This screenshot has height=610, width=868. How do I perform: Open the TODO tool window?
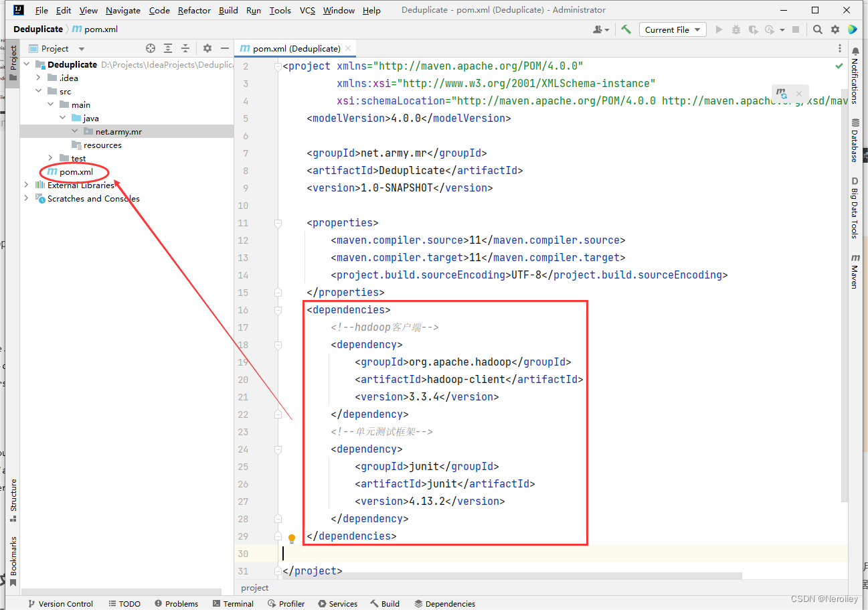click(124, 603)
